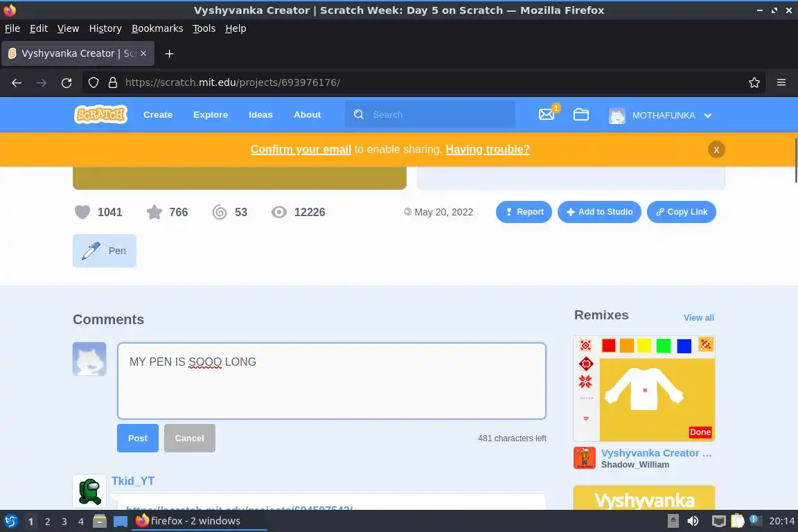Open the messages envelope icon
The height and width of the screenshot is (532, 798).
click(547, 114)
